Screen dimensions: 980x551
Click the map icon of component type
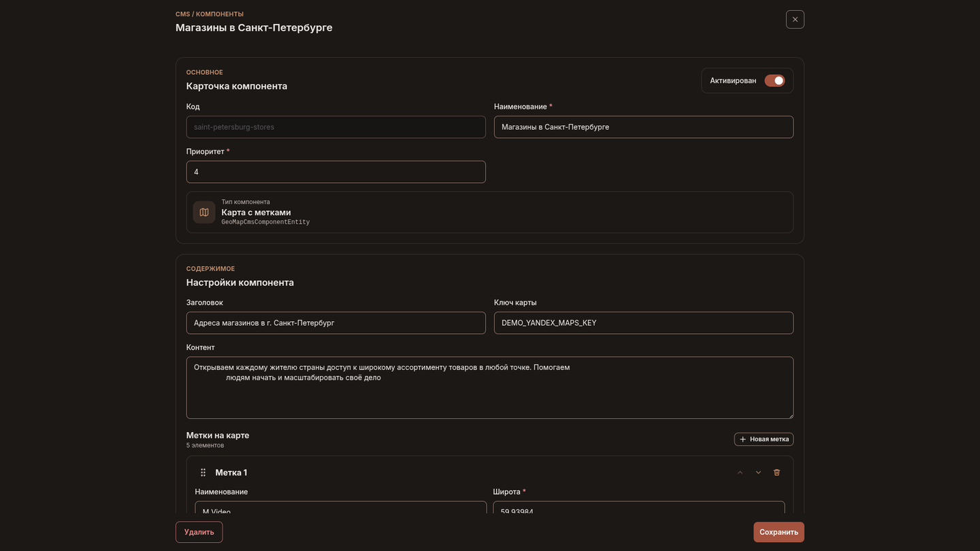coord(204,212)
